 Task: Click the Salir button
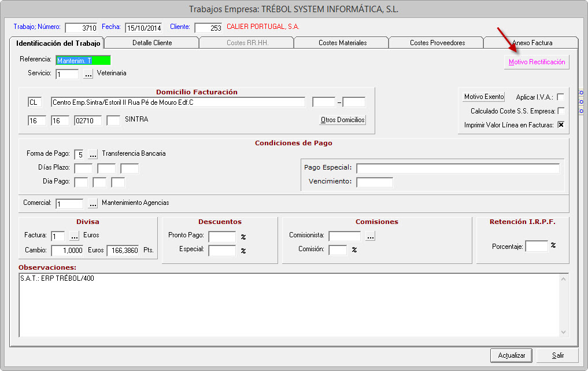(x=557, y=355)
